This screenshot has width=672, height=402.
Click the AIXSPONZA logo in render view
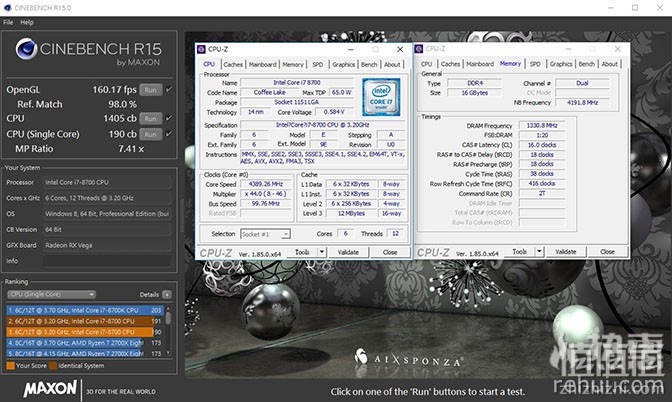[x=409, y=357]
